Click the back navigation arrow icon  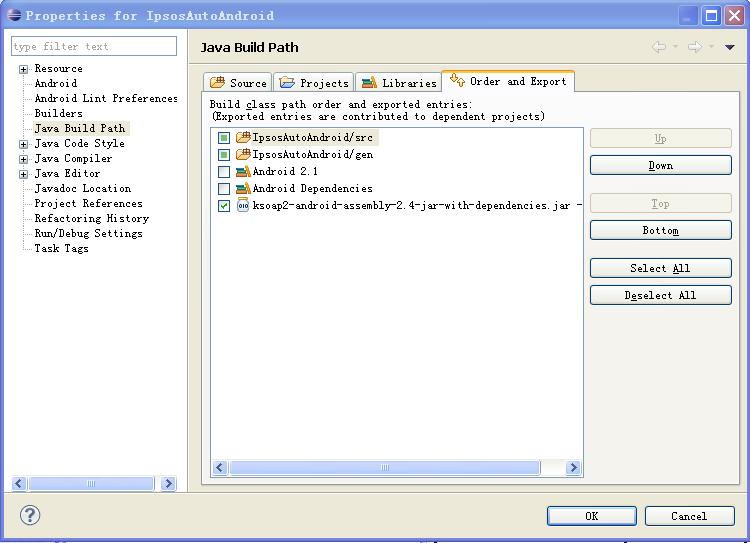click(659, 47)
